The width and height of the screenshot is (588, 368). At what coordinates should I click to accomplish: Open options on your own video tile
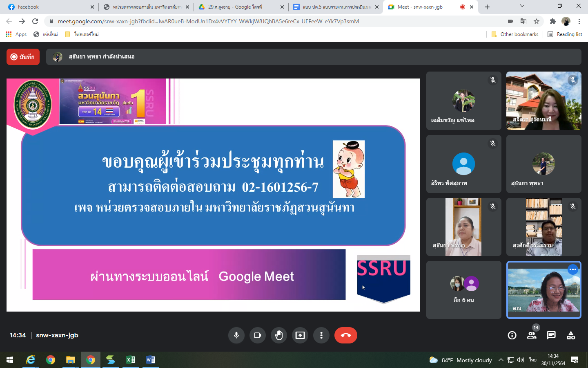click(573, 269)
